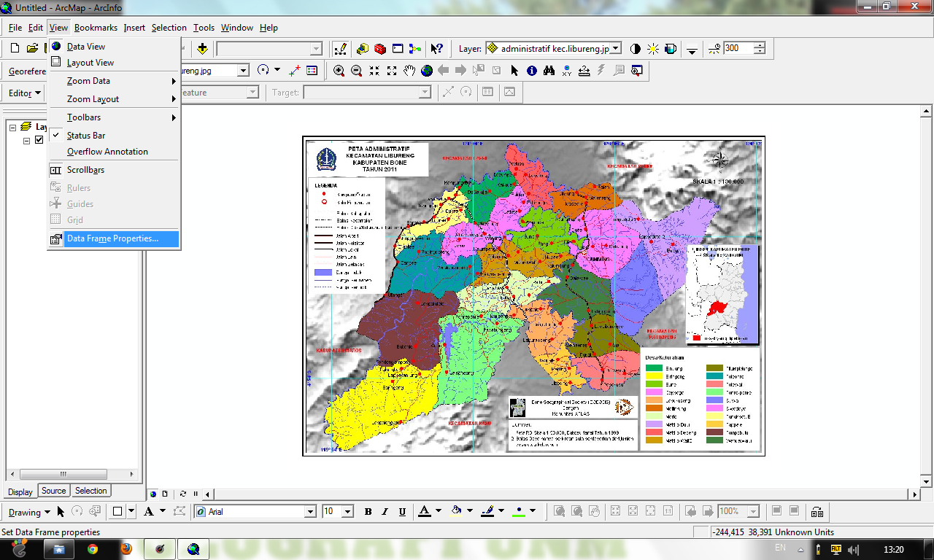
Task: Select the Add Control Points tool
Action: (295, 71)
